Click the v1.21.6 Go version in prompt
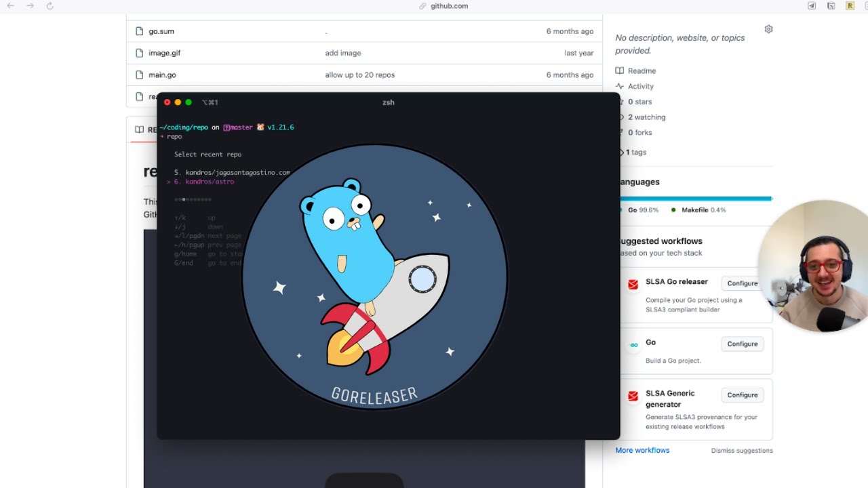Screen dimensions: 868x488 [x=280, y=127]
